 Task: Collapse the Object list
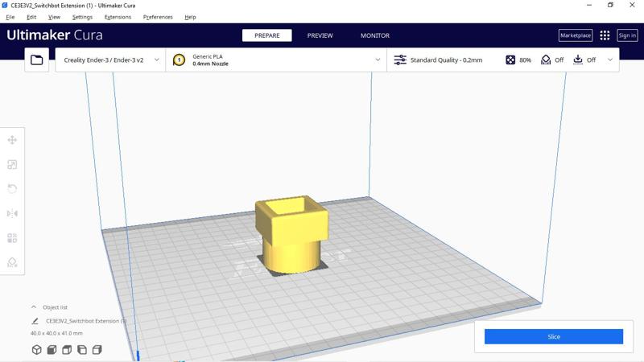click(34, 307)
